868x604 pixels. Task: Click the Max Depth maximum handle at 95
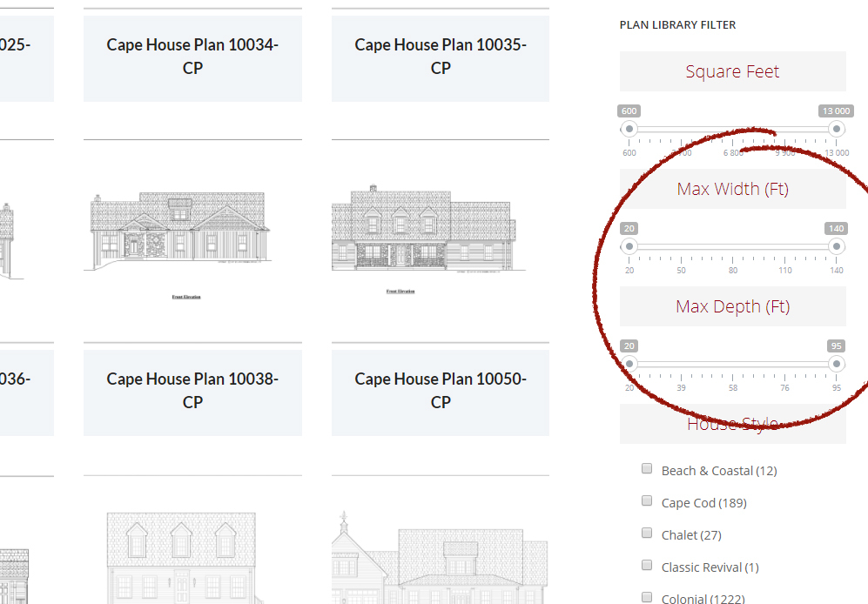tap(837, 364)
